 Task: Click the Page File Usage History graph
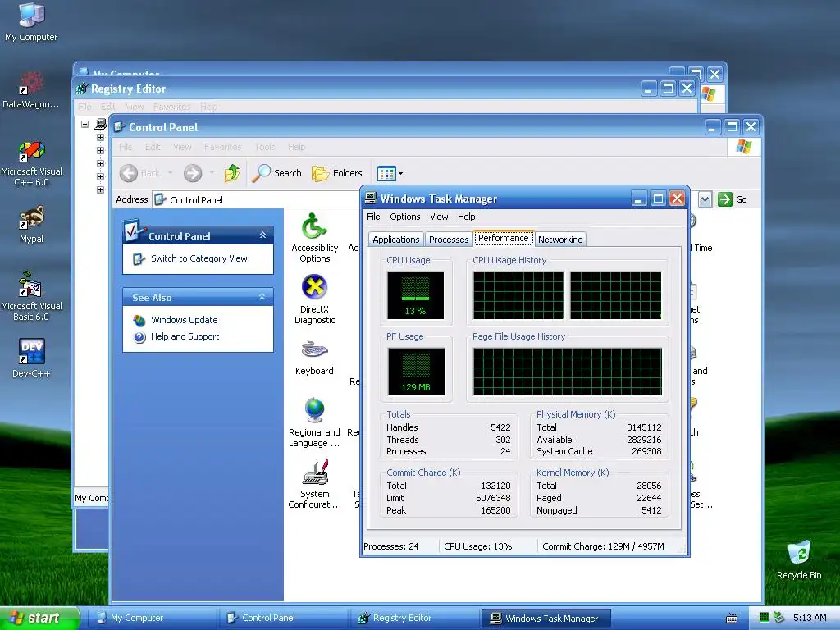tap(568, 372)
